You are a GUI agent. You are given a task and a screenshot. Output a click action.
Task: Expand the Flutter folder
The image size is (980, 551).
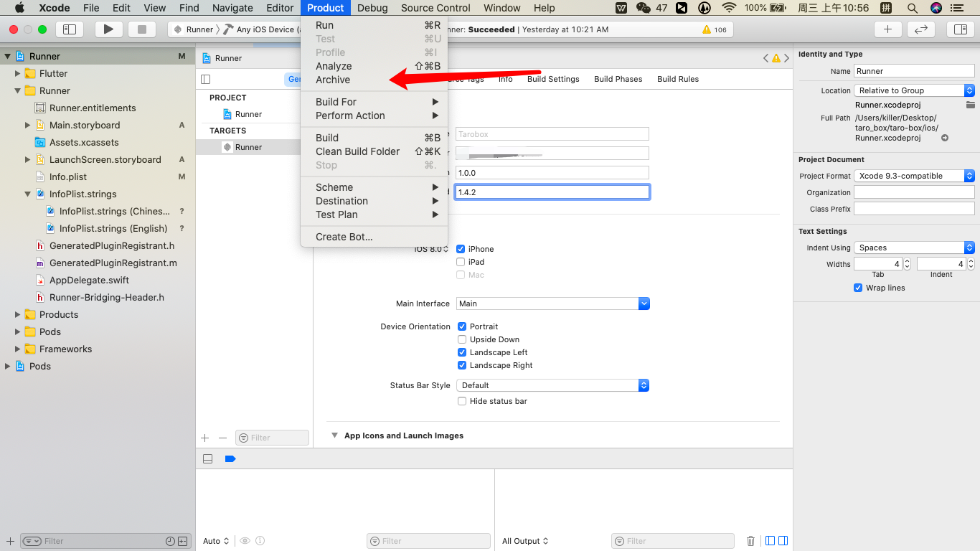point(18,73)
